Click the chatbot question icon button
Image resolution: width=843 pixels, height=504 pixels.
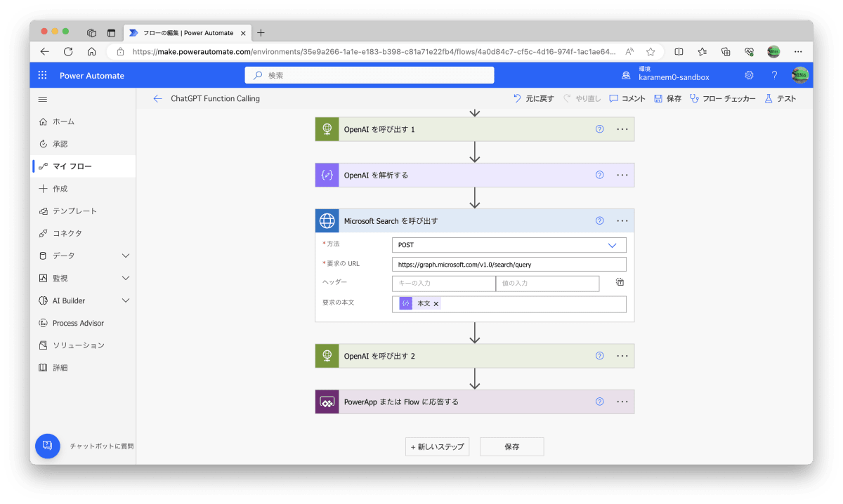pyautogui.click(x=48, y=446)
